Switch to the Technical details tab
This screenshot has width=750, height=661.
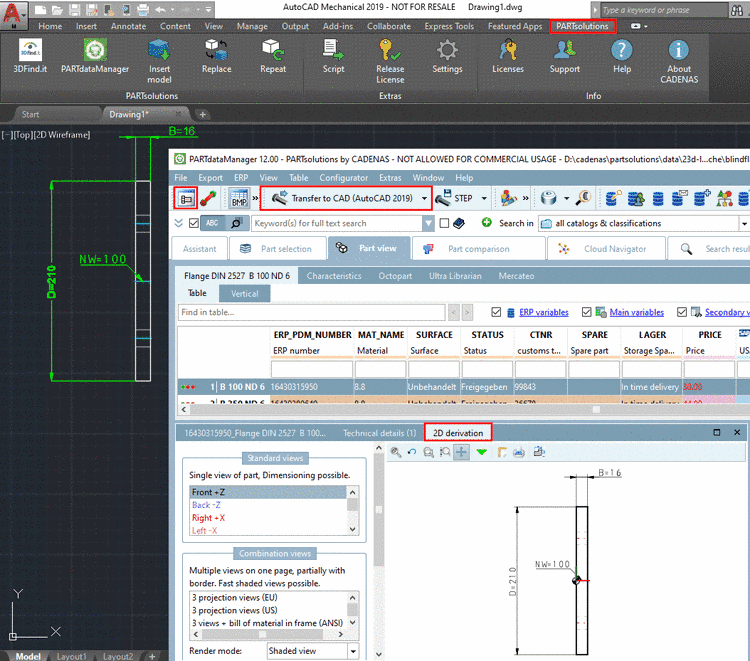click(x=379, y=433)
